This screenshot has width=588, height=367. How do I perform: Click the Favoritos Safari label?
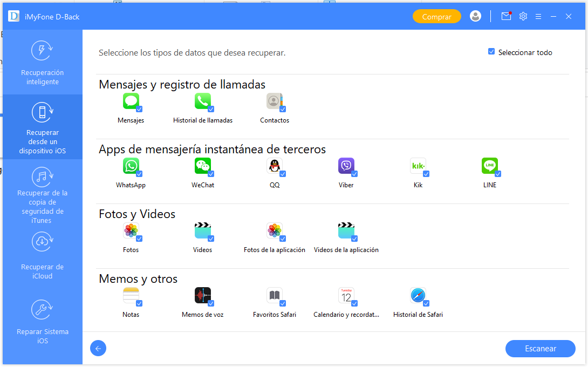[x=275, y=315]
